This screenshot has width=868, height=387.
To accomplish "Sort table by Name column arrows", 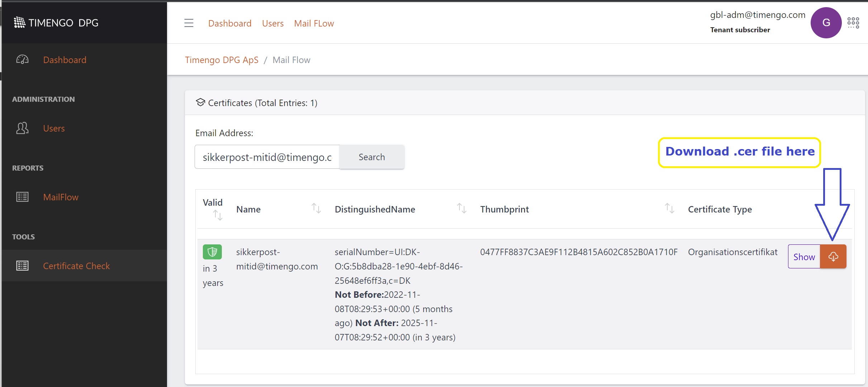I will [x=316, y=208].
